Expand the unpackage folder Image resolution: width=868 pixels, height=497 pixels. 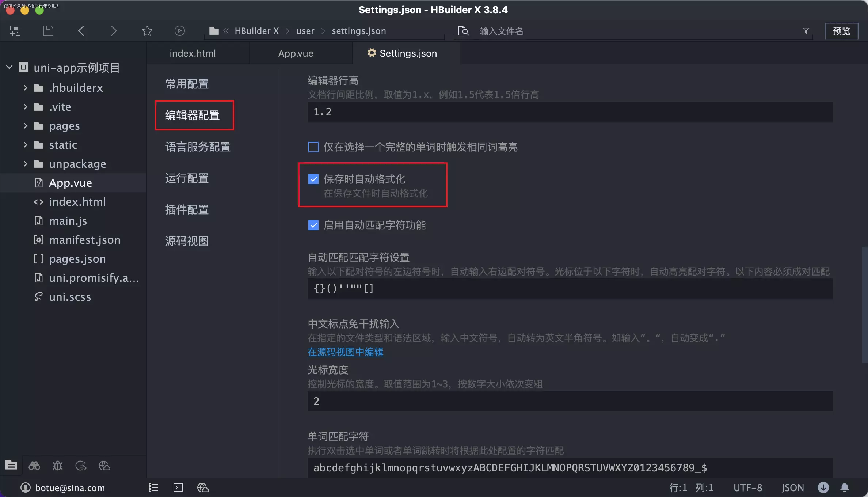(25, 164)
